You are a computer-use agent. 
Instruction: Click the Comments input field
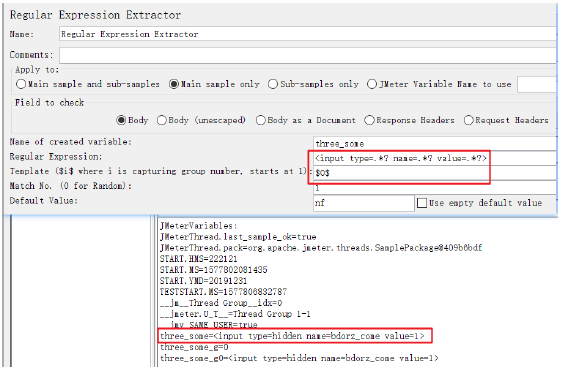(308, 55)
